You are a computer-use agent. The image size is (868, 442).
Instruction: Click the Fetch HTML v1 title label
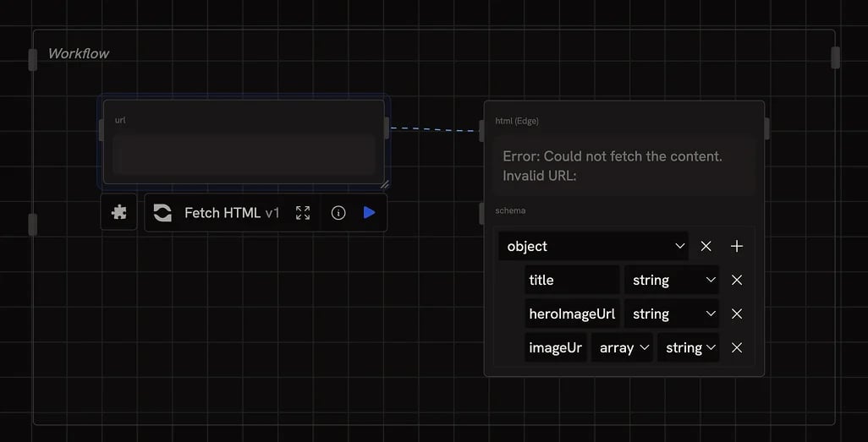[x=232, y=213]
